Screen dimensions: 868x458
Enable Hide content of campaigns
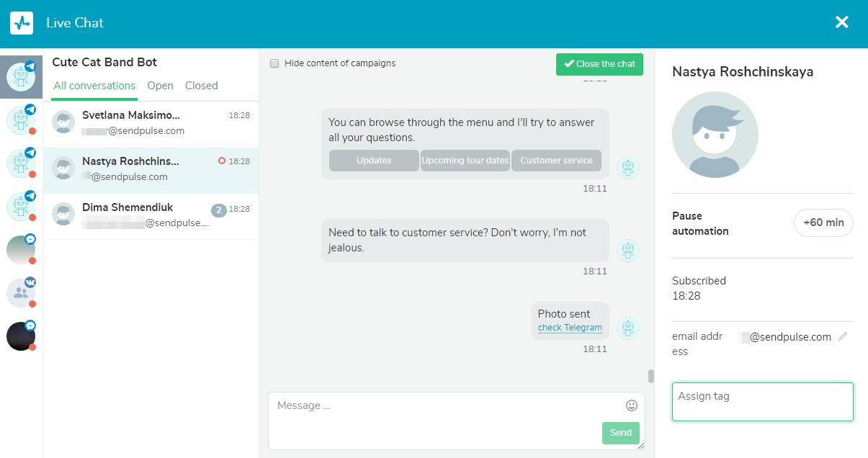(x=274, y=63)
